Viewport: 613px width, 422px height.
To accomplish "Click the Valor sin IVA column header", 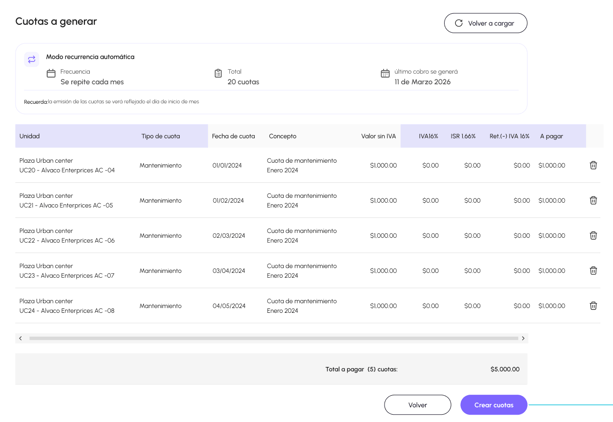I will pos(378,136).
